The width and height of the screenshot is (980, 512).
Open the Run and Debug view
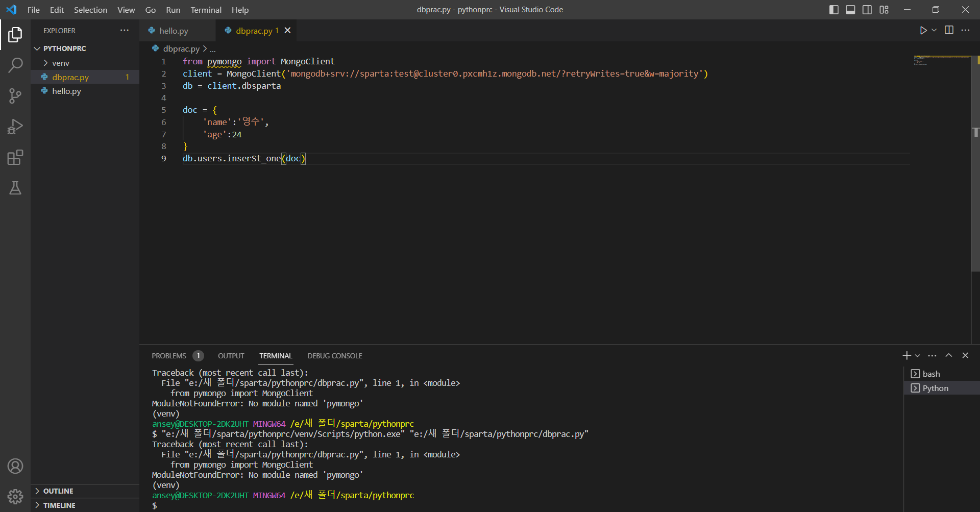click(x=15, y=127)
